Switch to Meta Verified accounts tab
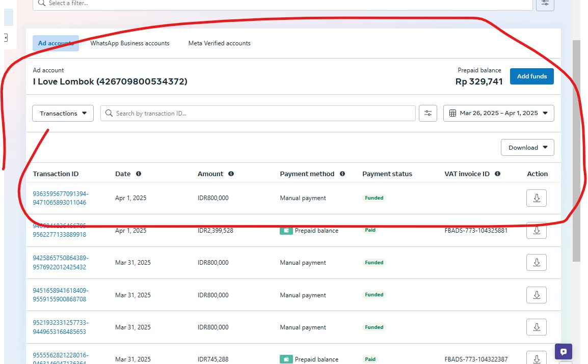The image size is (588, 364). [x=219, y=43]
